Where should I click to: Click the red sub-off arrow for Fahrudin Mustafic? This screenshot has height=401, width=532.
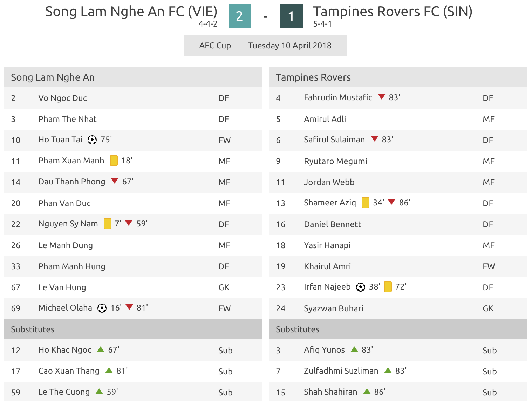(382, 97)
